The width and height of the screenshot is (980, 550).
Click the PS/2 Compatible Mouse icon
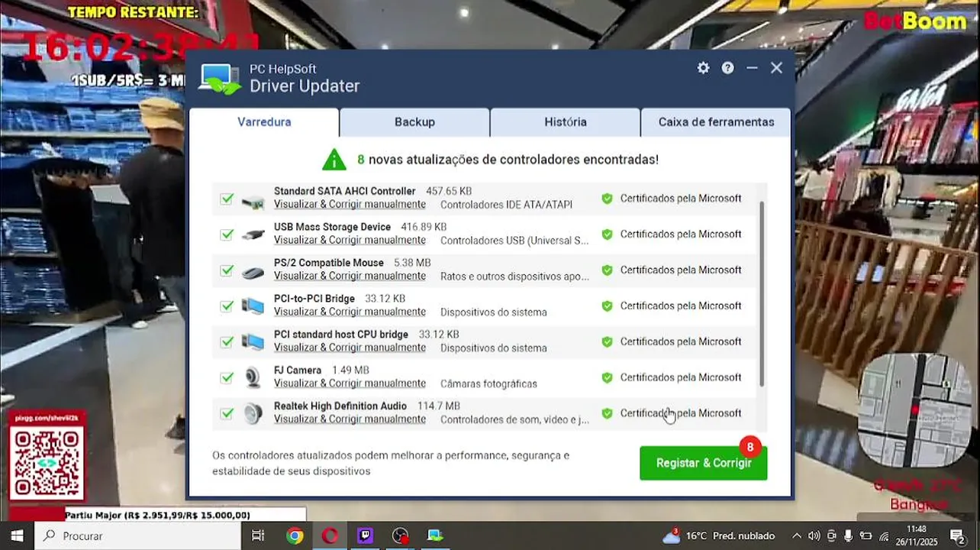tap(253, 272)
